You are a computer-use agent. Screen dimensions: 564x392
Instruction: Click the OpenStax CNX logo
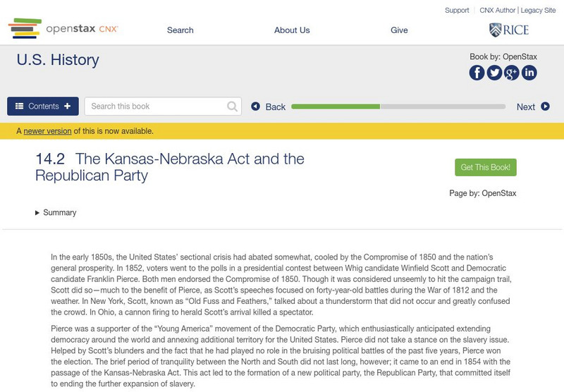pyautogui.click(x=63, y=30)
